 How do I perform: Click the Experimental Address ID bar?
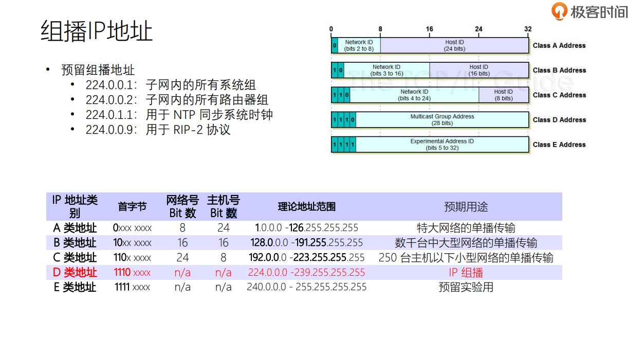[441, 145]
